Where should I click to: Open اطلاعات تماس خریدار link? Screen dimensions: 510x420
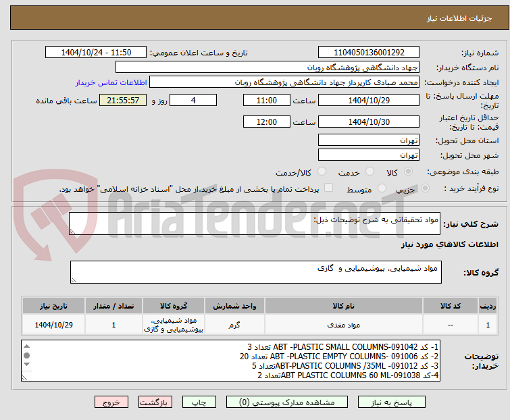point(111,82)
